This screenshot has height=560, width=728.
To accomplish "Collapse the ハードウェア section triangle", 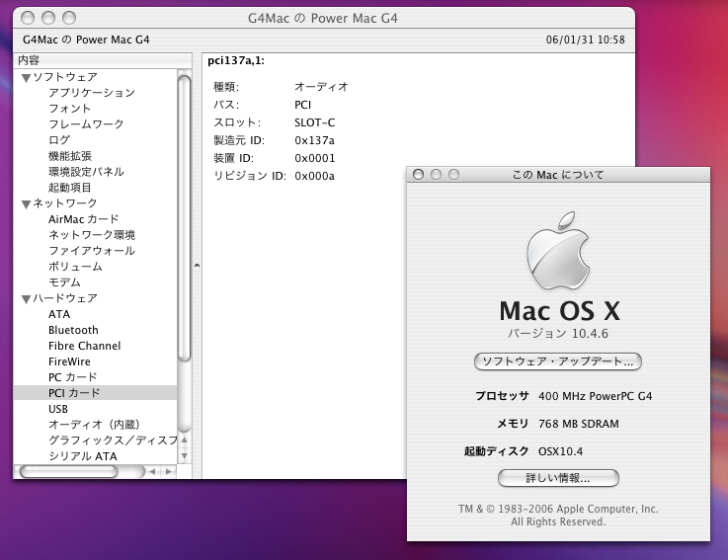I will click(x=27, y=298).
